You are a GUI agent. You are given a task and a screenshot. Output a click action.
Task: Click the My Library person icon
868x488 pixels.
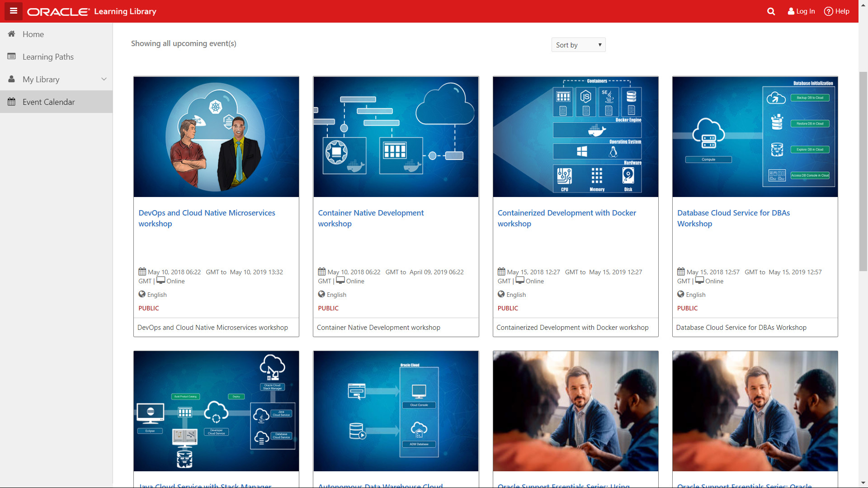12,79
